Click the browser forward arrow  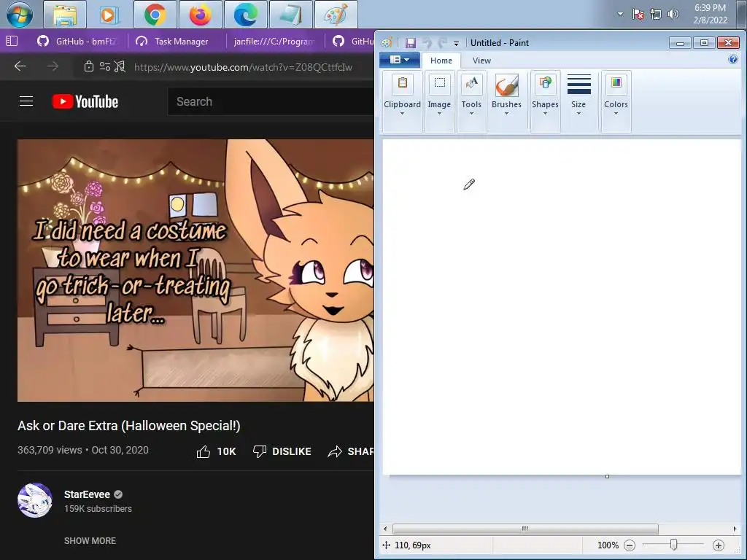click(x=53, y=66)
